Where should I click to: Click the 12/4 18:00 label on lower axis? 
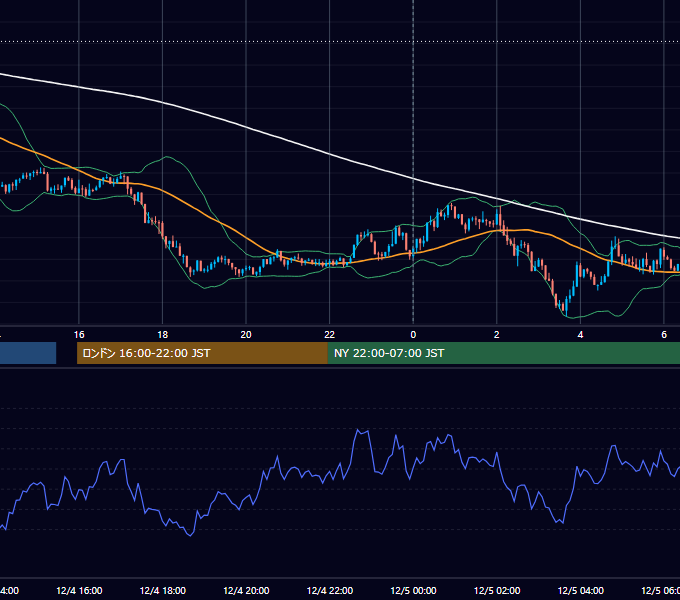point(163,590)
